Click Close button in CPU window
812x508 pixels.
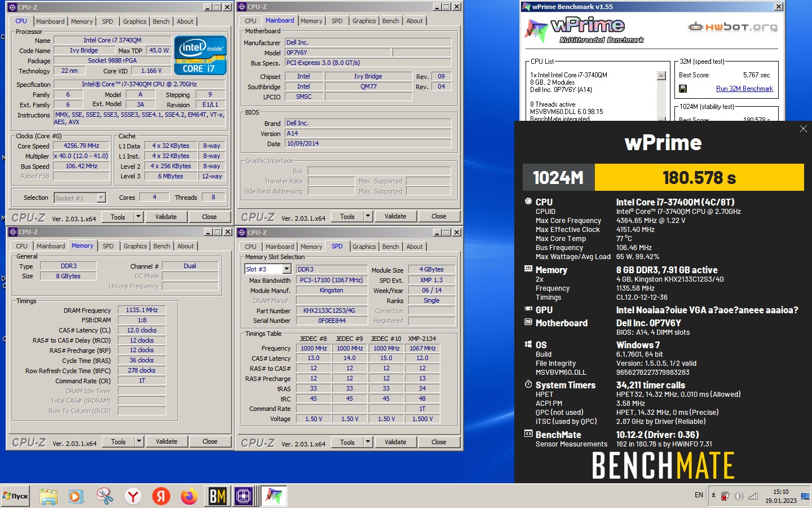pyautogui.click(x=209, y=217)
